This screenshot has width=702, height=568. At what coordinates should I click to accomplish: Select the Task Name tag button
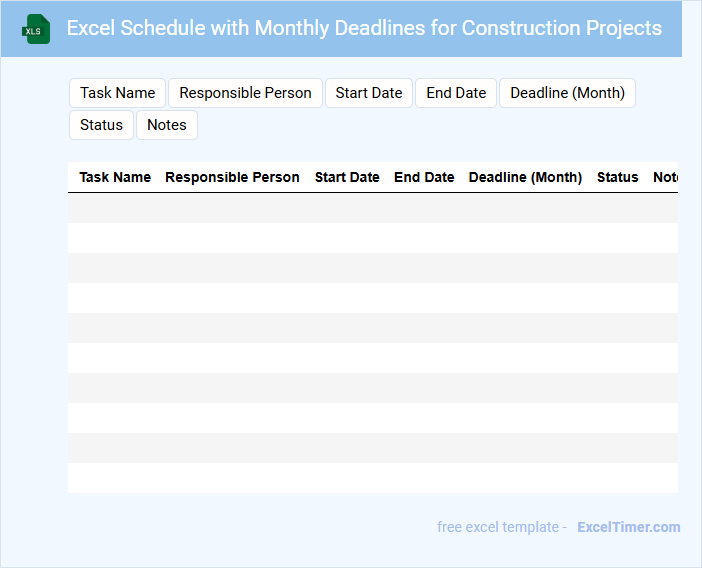coord(118,93)
